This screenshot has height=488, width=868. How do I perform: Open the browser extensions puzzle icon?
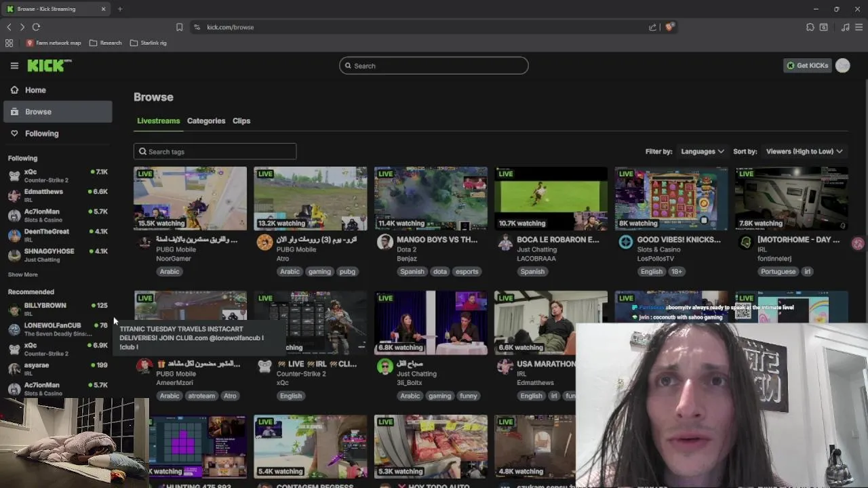click(810, 27)
